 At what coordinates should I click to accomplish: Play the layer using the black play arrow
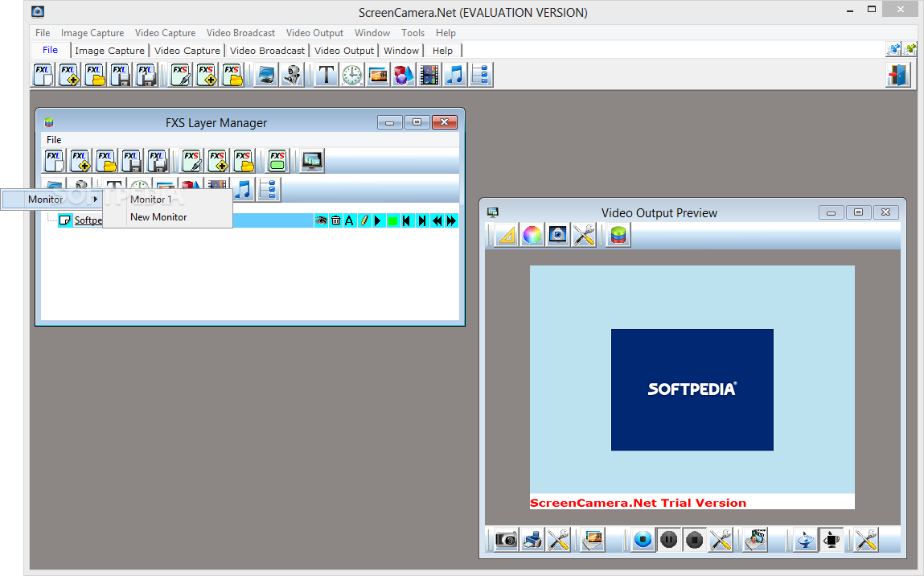point(378,220)
